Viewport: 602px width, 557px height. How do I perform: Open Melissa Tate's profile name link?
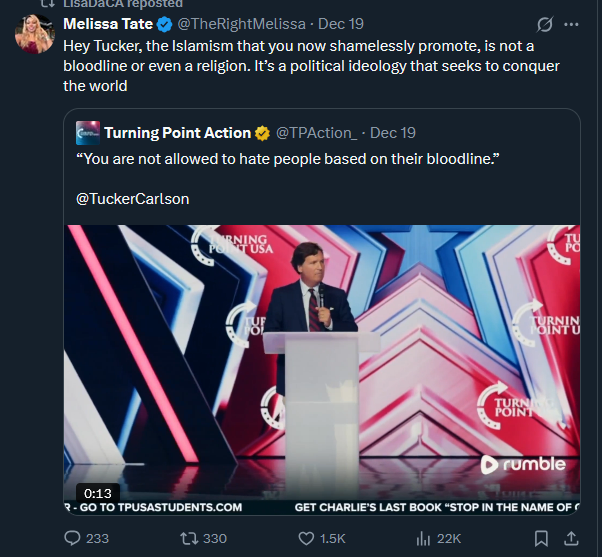[x=108, y=24]
